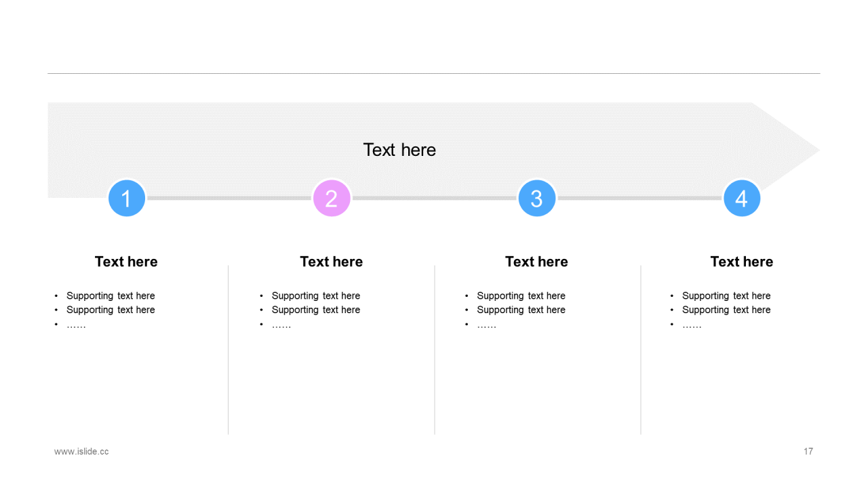This screenshot has height=488, width=868.
Task: Select the connector line between circles 1 and 2
Action: coord(229,198)
